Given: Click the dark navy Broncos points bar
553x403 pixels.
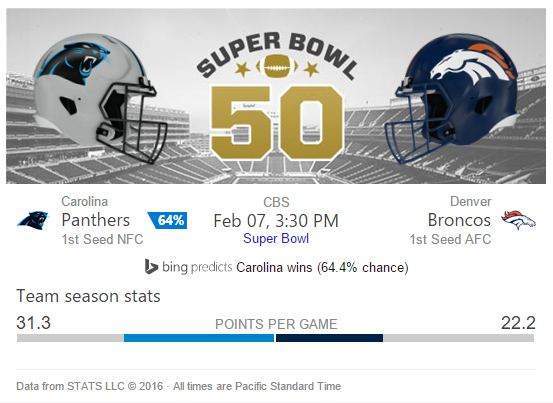Looking at the screenshot, I should coord(329,338).
